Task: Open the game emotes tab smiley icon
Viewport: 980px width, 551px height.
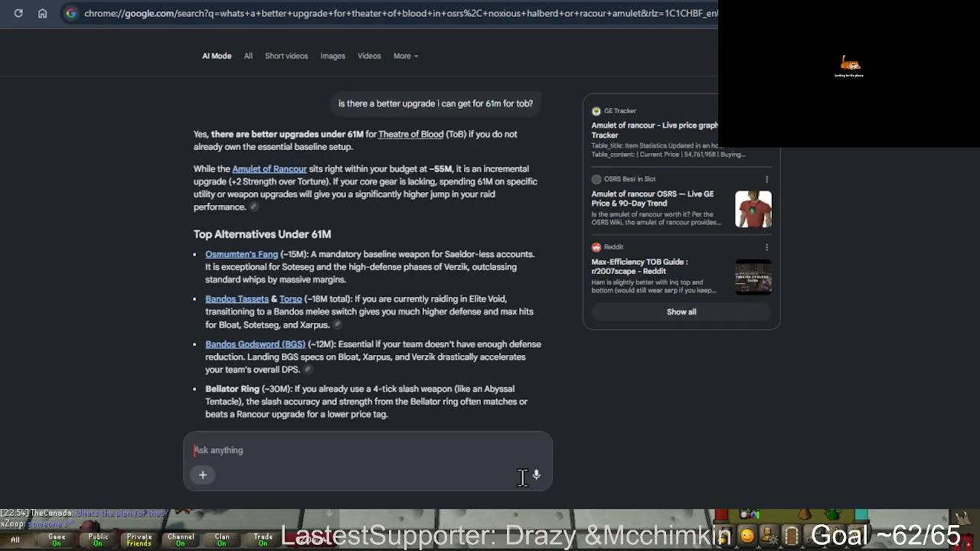Action: [746, 536]
